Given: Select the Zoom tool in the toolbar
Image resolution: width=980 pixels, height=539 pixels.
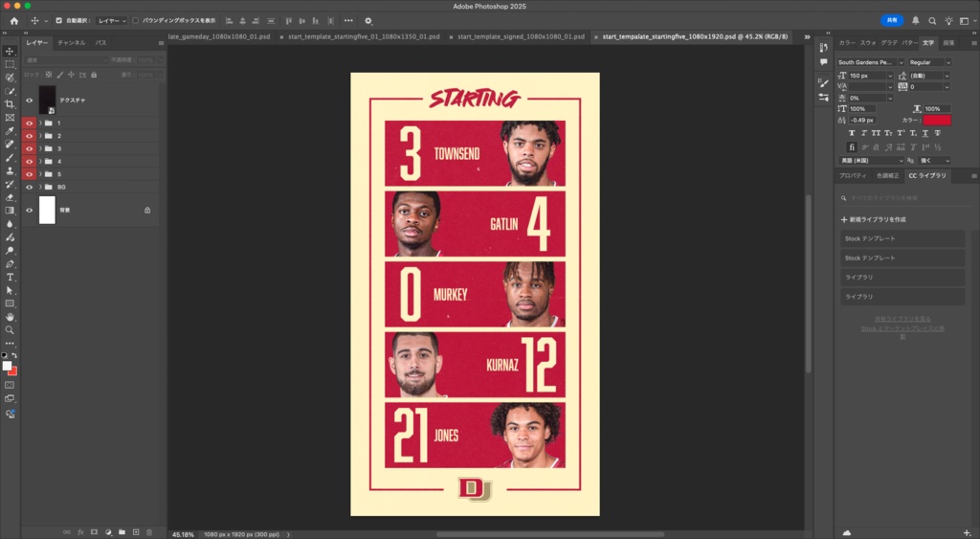Looking at the screenshot, I should click(x=10, y=330).
